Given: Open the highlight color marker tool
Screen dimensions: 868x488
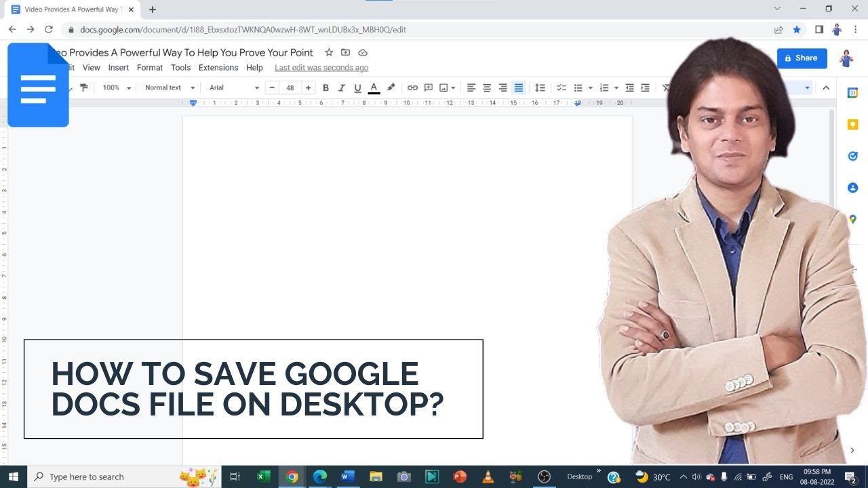Looking at the screenshot, I should 391,87.
